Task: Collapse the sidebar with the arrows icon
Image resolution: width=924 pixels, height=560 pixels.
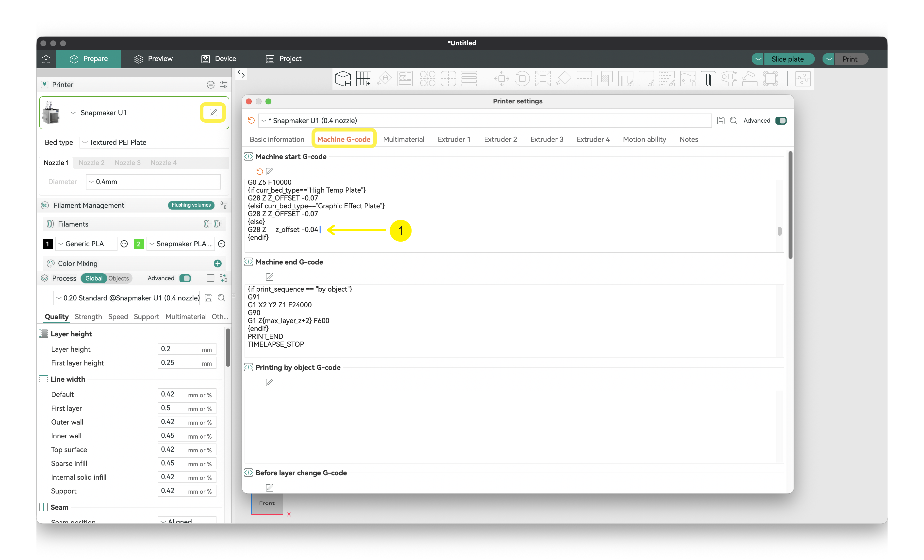Action: tap(241, 74)
